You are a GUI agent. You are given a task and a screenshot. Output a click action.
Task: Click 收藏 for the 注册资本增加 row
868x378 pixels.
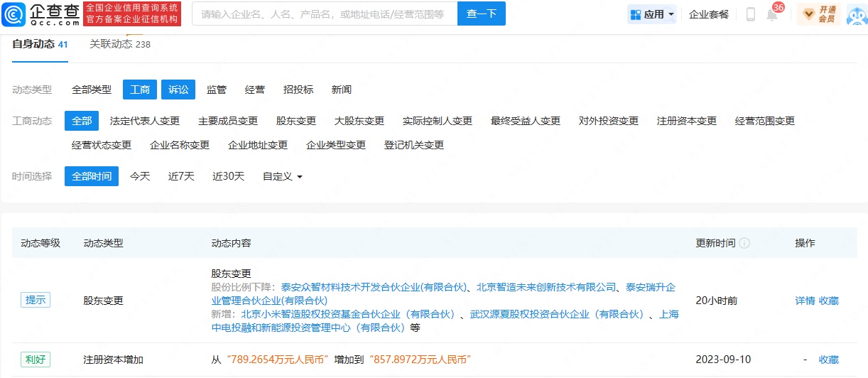pos(829,360)
